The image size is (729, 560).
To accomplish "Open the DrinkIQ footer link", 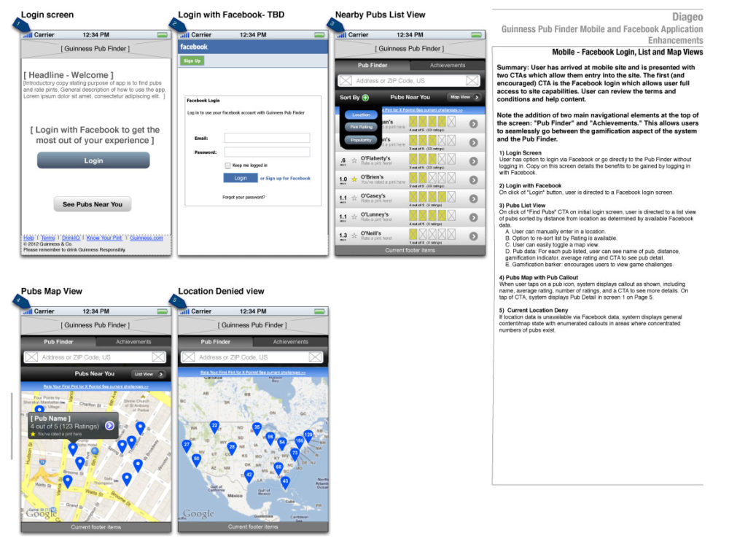I will pos(71,238).
